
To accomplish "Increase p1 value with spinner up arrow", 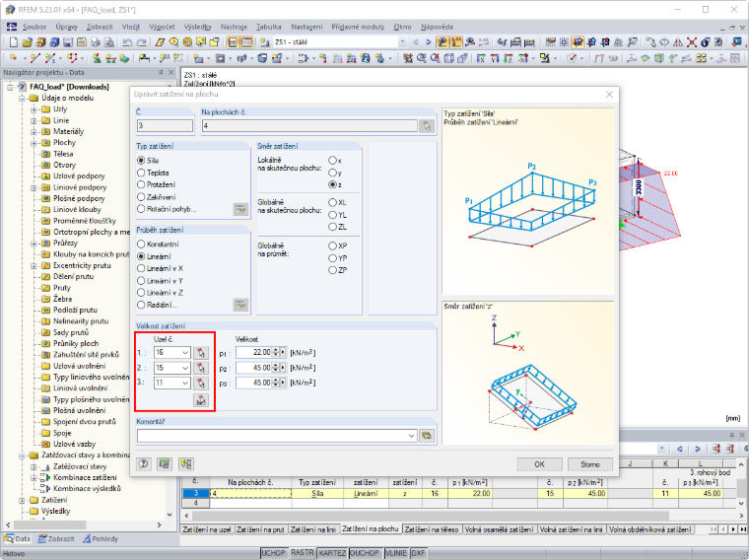I will pos(275,350).
